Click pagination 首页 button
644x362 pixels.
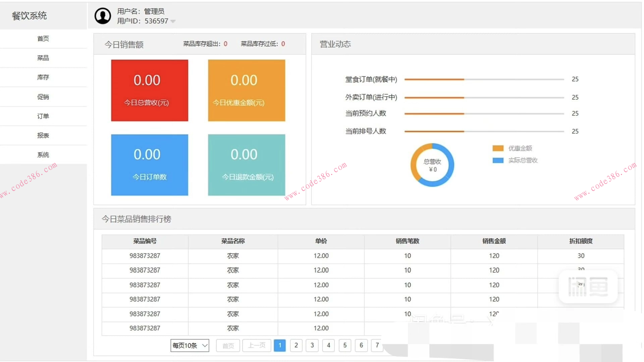[228, 345]
